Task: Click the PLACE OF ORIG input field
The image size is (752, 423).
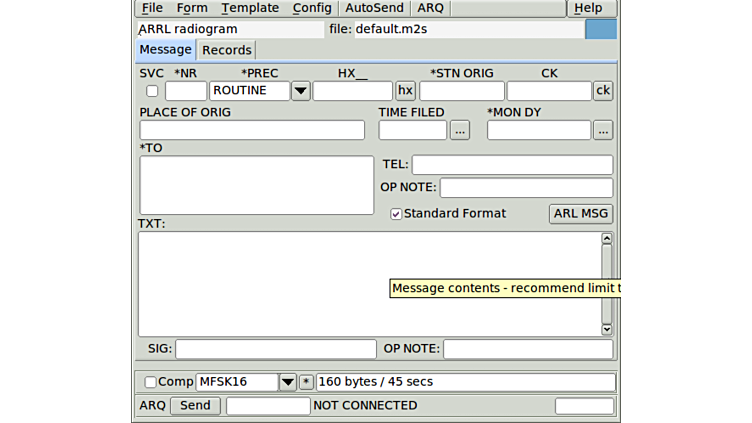Action: [x=252, y=130]
